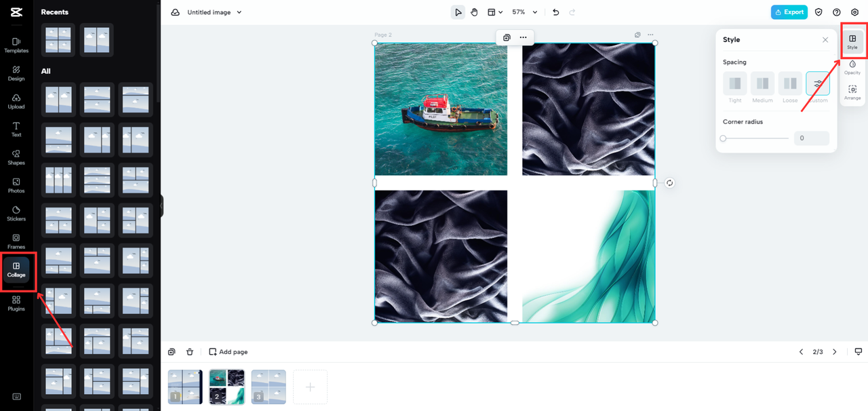Screen dimensions: 868x411
Task: Open the Shapes sidebar panel
Action: [16, 157]
